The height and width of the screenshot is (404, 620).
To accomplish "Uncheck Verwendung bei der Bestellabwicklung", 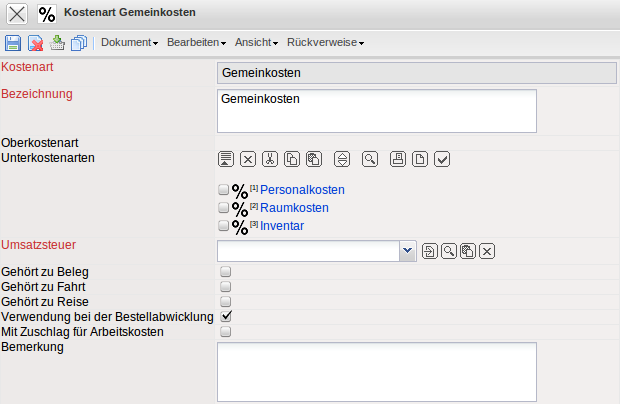I will point(226,316).
